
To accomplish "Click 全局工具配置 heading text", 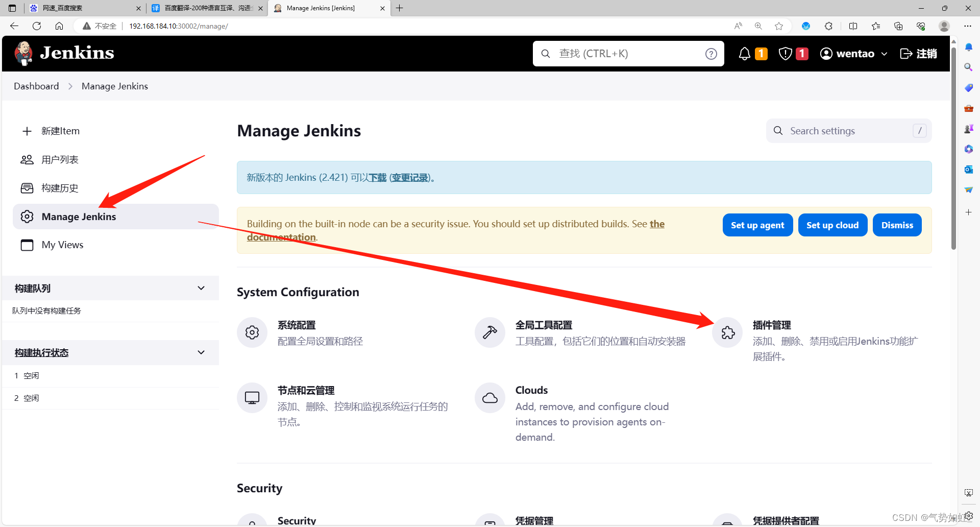I will click(544, 325).
